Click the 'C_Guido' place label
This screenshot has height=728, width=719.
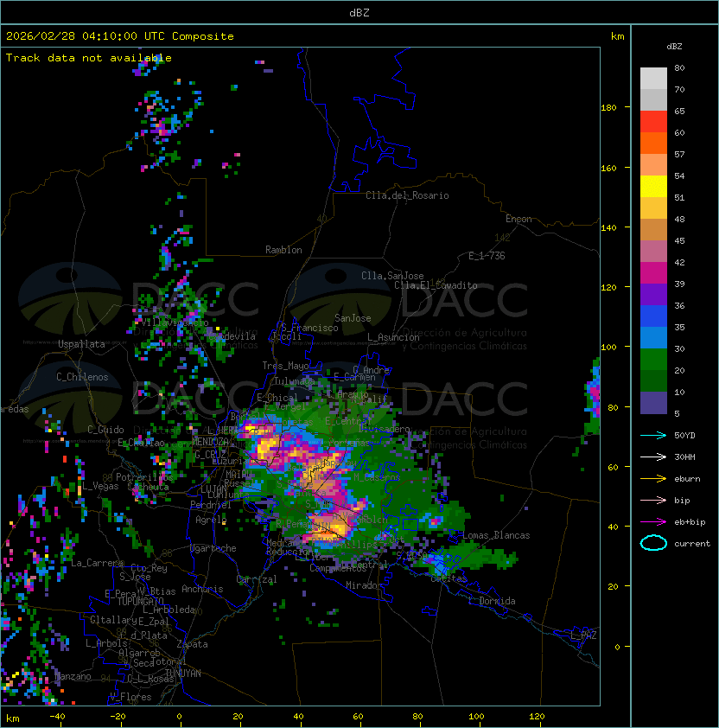105,430
